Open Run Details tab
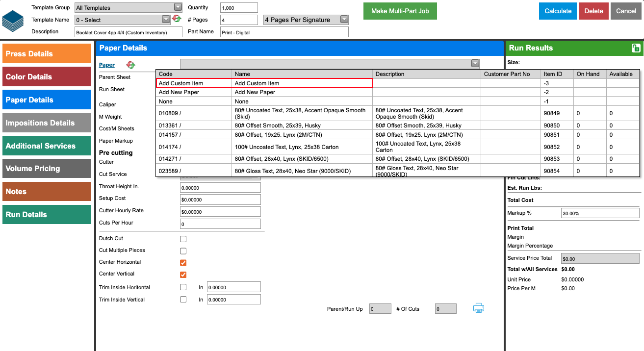 (47, 214)
